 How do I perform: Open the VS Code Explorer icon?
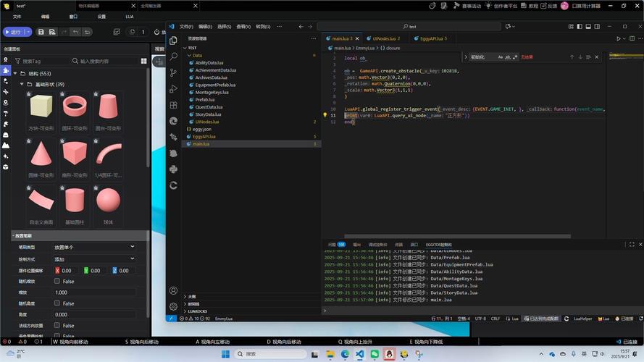click(173, 41)
